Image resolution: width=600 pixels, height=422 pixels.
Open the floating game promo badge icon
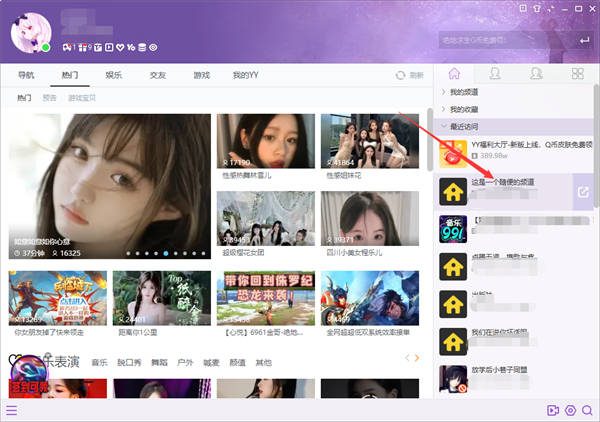(x=29, y=375)
